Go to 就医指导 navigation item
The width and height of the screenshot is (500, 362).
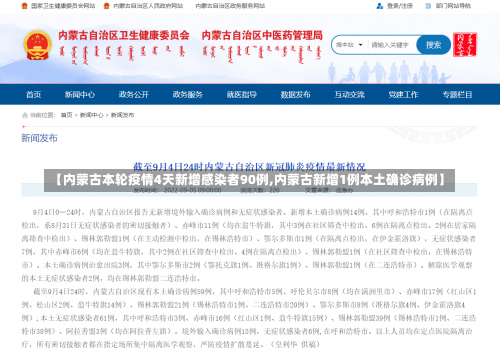(242, 95)
